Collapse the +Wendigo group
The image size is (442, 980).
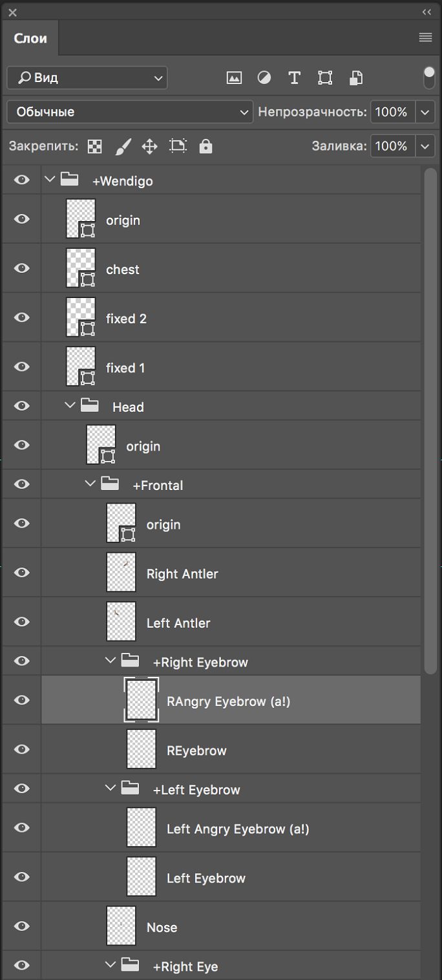pyautogui.click(x=50, y=180)
